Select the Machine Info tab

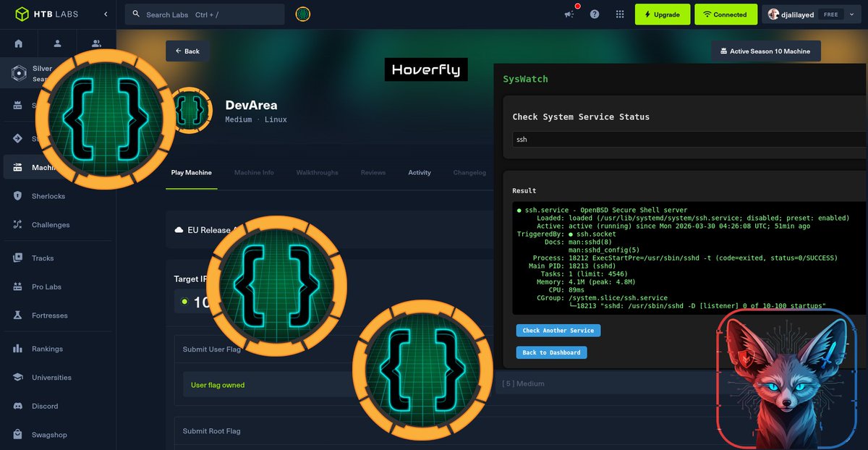click(x=254, y=173)
